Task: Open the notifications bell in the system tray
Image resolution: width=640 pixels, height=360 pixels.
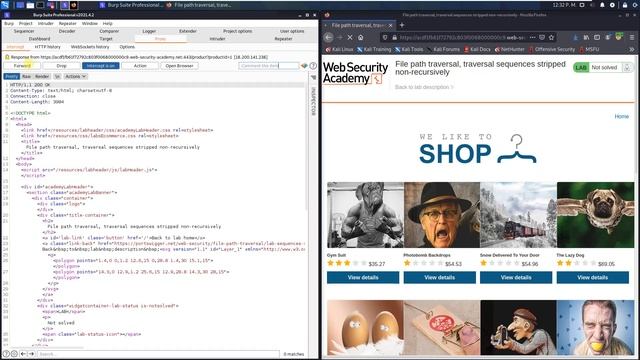Action: [602, 5]
